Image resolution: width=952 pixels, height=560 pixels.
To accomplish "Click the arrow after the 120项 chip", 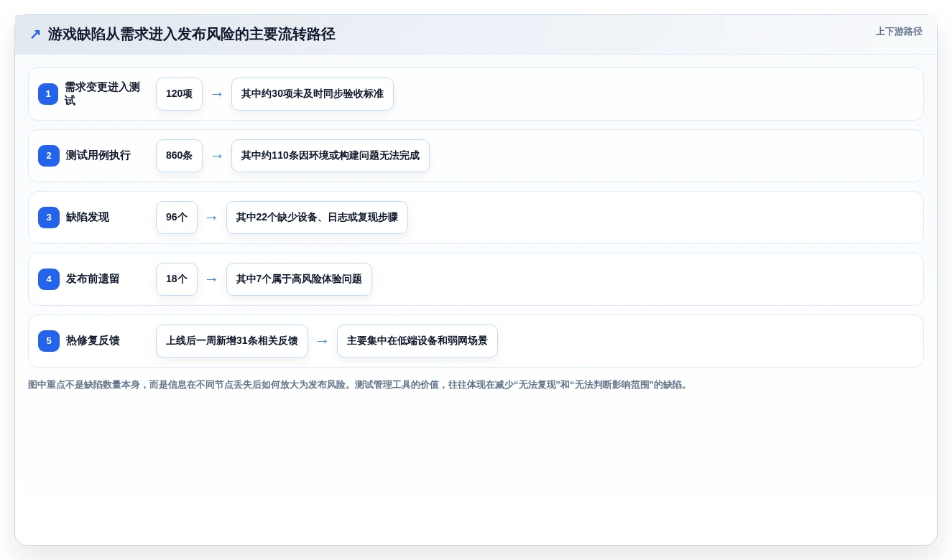I will [217, 94].
